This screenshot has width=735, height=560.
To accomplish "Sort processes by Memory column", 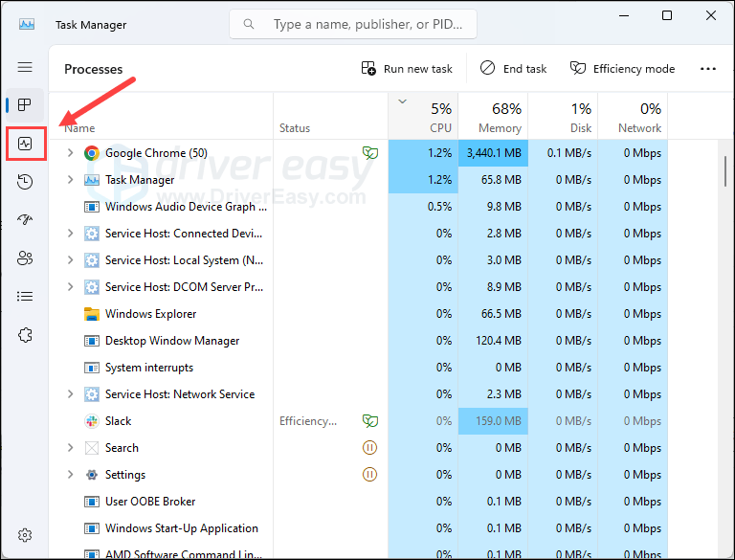I will click(x=493, y=117).
